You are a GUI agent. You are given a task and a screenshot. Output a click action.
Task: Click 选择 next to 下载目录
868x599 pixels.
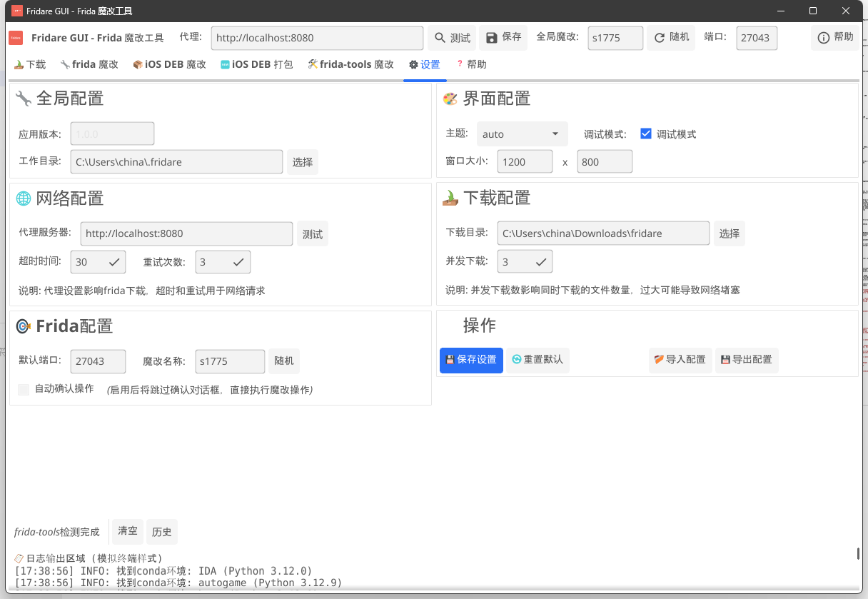[x=730, y=233]
